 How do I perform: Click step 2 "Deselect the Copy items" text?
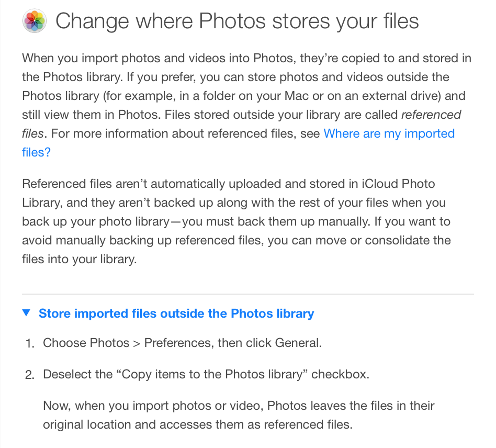(206, 374)
